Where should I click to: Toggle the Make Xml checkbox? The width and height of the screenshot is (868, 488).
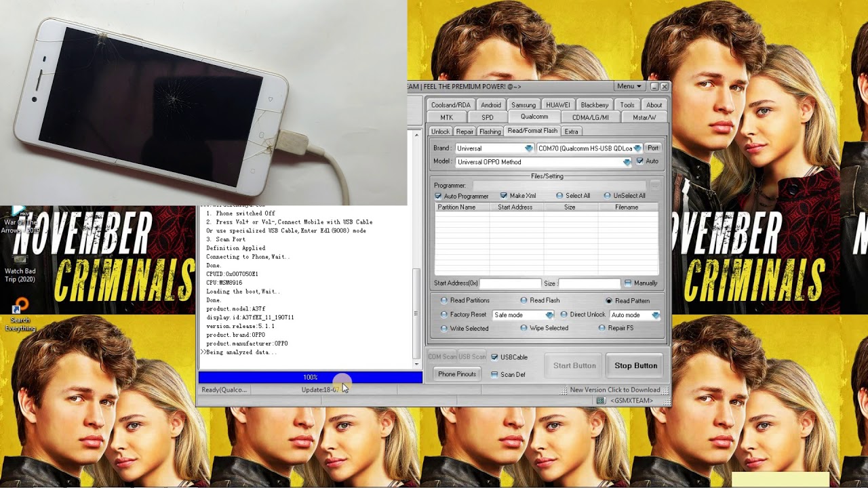[x=503, y=196]
